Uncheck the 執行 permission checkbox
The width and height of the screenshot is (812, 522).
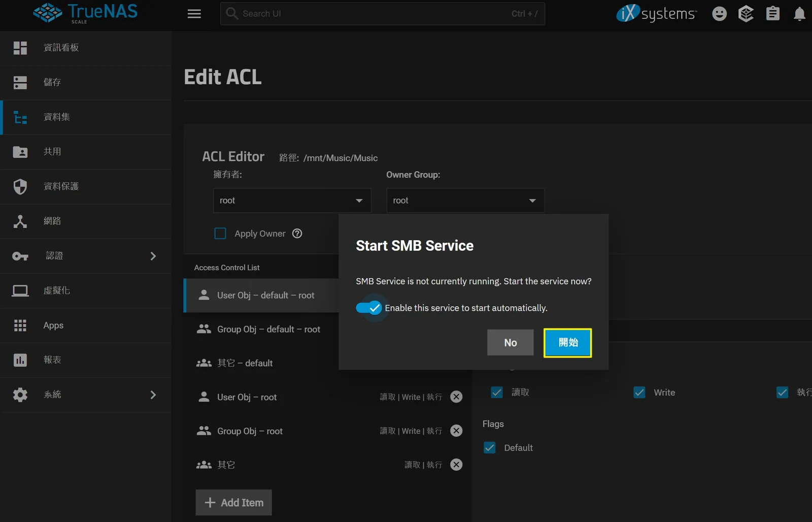(783, 393)
